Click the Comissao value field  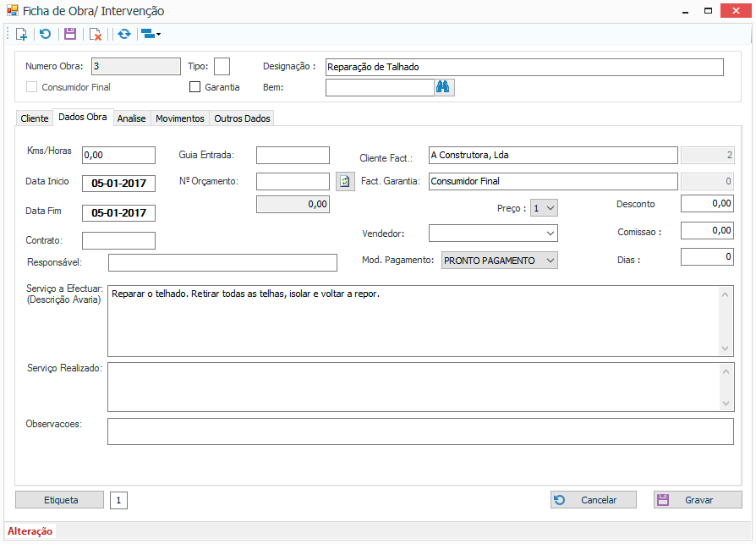(x=707, y=230)
